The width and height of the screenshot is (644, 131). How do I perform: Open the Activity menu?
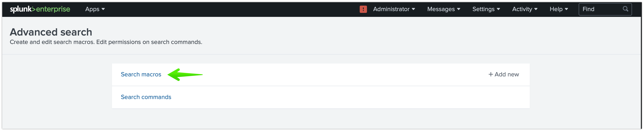[524, 9]
